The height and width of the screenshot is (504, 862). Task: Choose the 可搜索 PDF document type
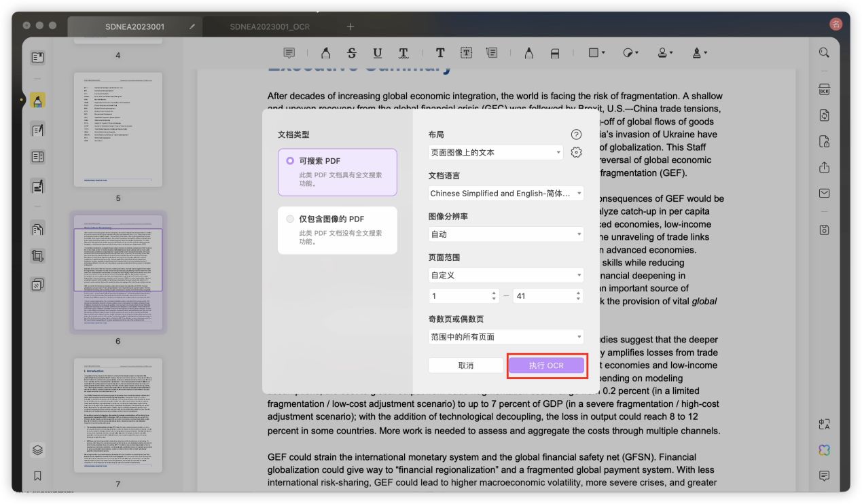tap(338, 172)
